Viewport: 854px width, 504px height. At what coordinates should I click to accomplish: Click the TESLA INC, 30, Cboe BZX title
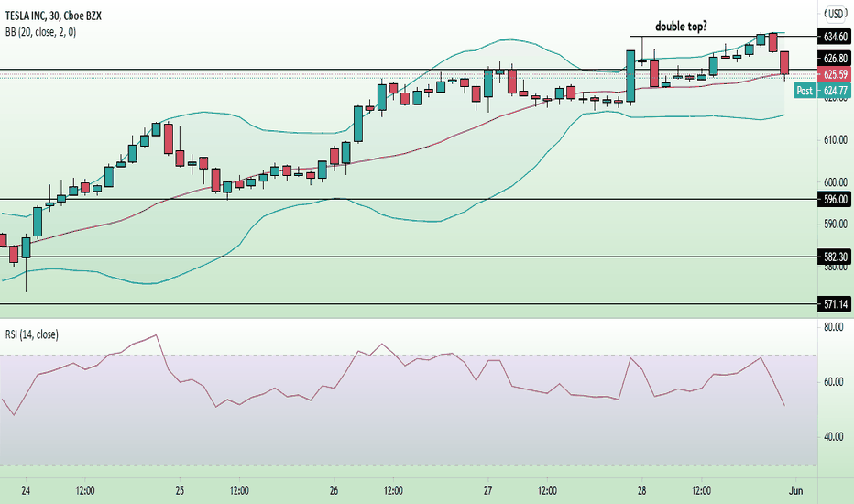point(53,16)
